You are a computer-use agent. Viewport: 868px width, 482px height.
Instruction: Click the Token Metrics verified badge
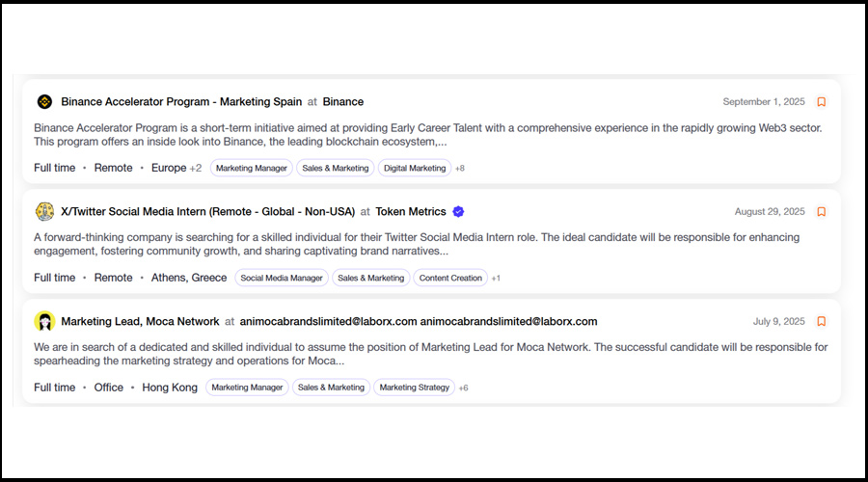click(459, 211)
